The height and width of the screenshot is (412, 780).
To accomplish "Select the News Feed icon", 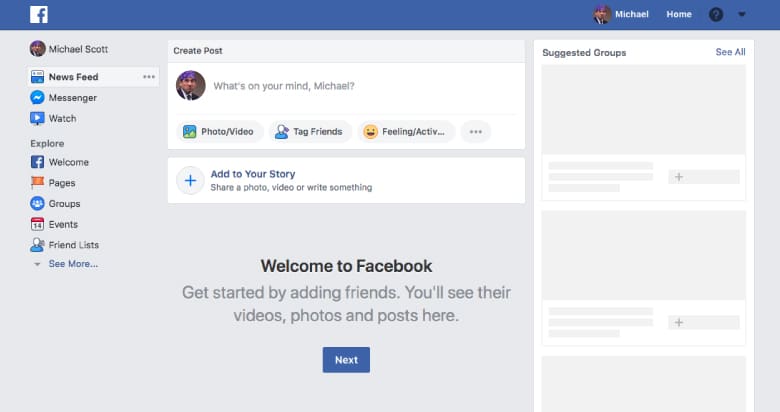I will tap(37, 77).
